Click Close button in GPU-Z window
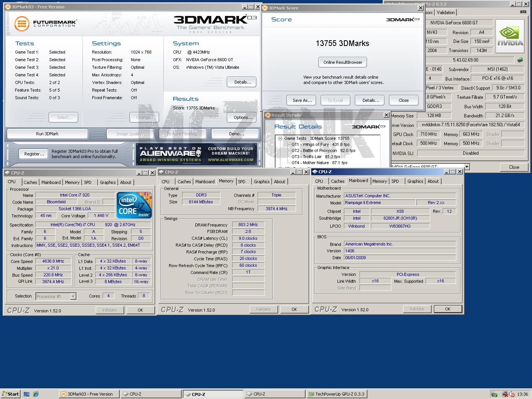This screenshot has width=532, height=399. tap(514, 167)
